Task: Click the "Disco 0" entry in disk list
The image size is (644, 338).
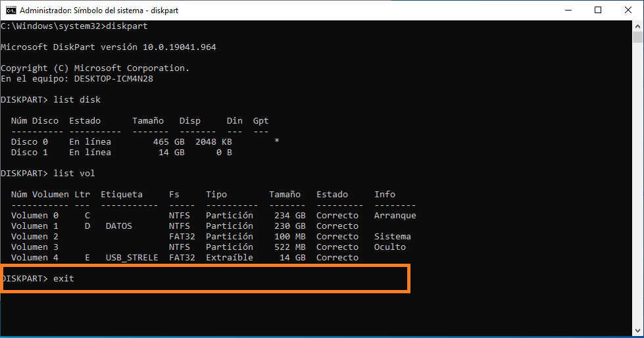Action: coord(30,142)
